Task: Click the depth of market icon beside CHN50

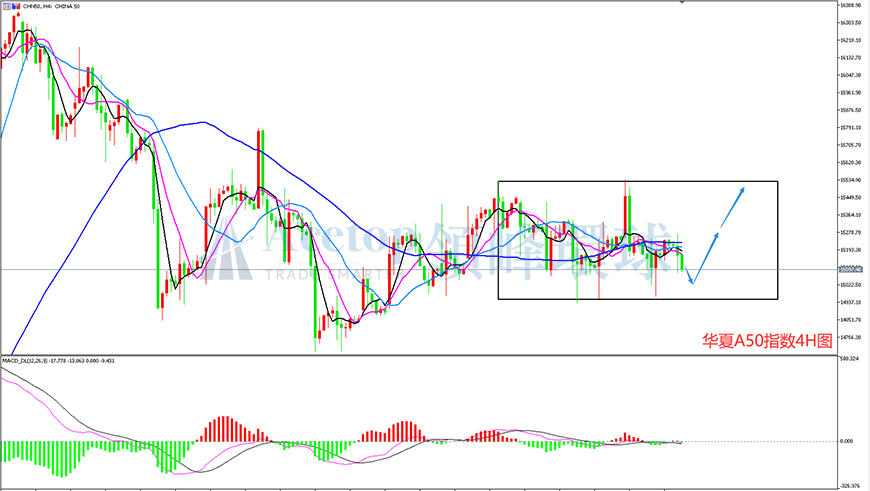Action: (17, 6)
